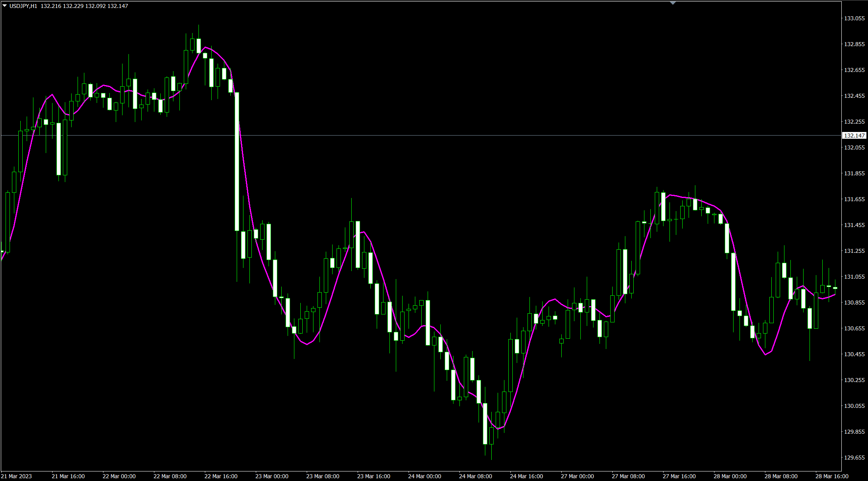Viewport: 868px width, 481px height.
Task: Click the 131.055 price scale label
Action: click(854, 277)
